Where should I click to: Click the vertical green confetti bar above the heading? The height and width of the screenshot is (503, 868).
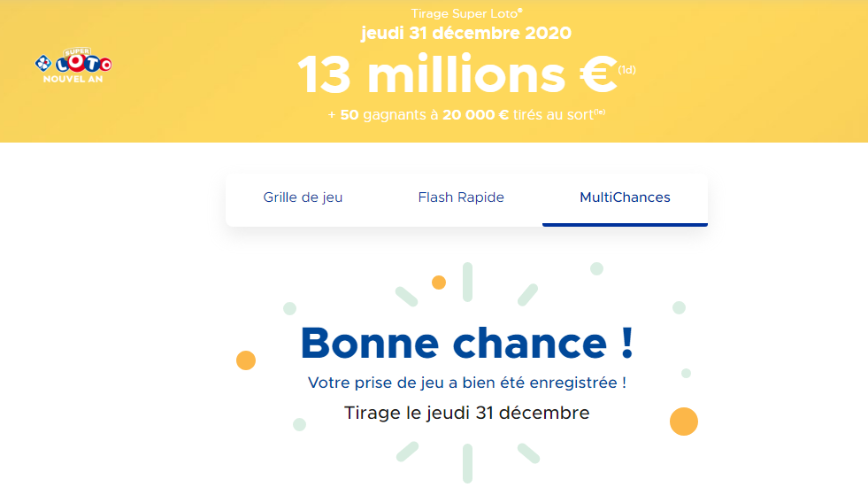[x=467, y=282]
